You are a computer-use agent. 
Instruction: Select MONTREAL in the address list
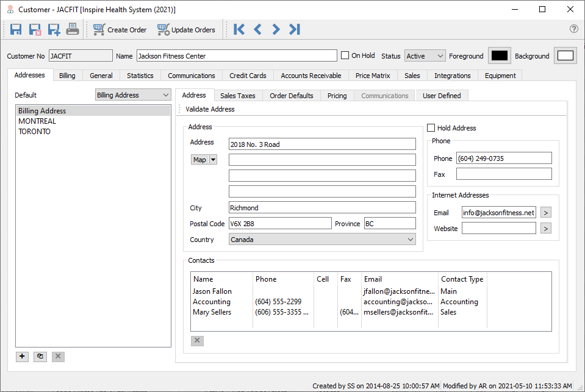(x=37, y=121)
